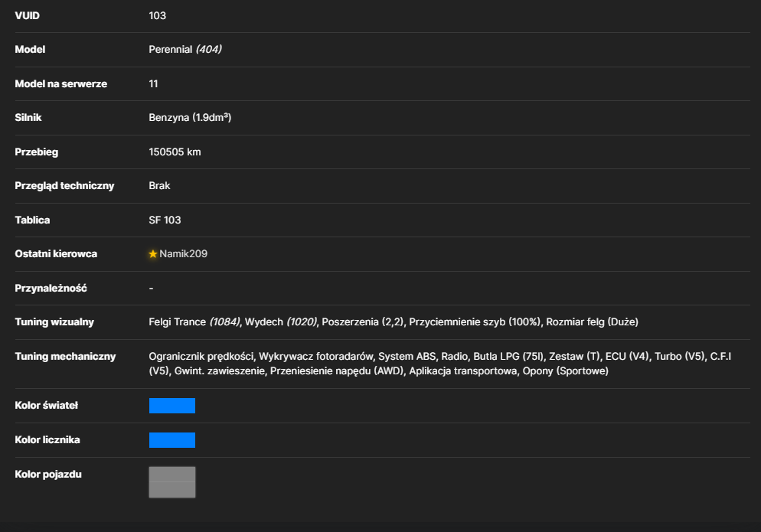Viewport: 761px width, 532px height.
Task: Click the Tablica row label
Action: [32, 220]
